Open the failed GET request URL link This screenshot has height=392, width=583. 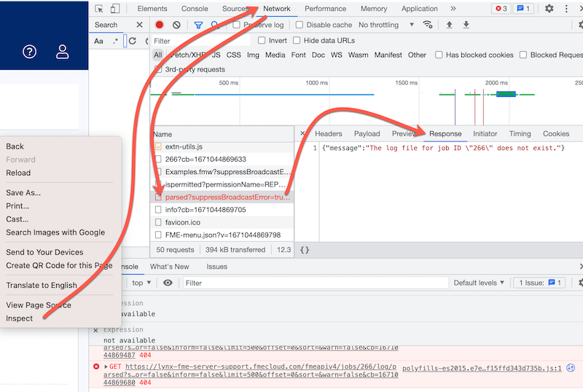pyautogui.click(x=251, y=375)
